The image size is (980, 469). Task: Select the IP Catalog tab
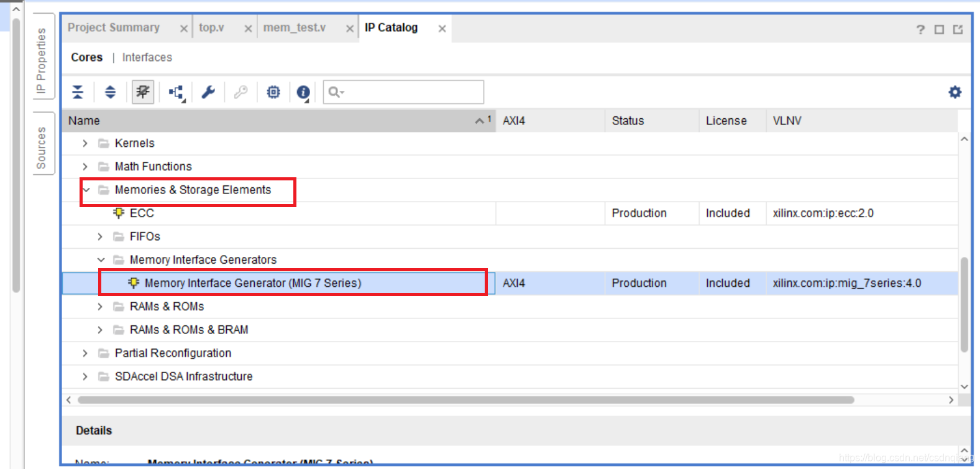click(391, 27)
